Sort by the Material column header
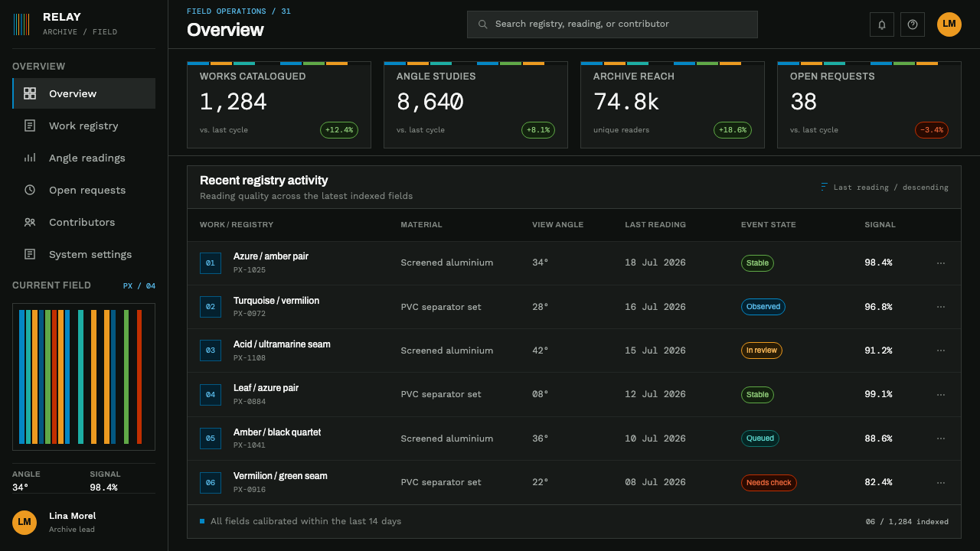This screenshot has width=980, height=551. click(421, 225)
